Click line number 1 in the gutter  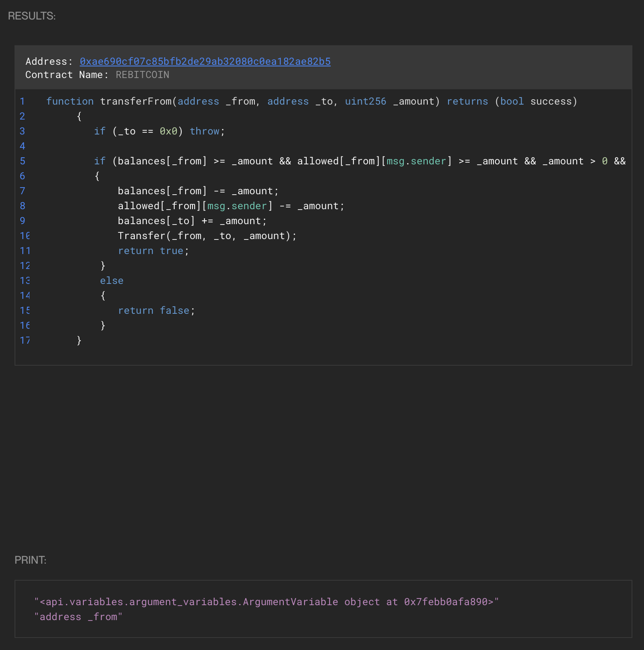(22, 101)
